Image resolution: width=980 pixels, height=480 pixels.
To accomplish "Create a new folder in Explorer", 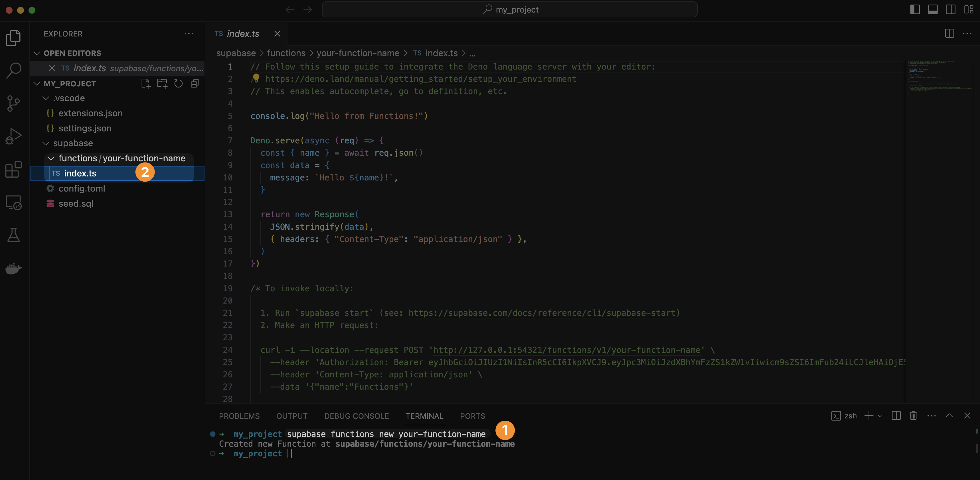I will (x=162, y=83).
